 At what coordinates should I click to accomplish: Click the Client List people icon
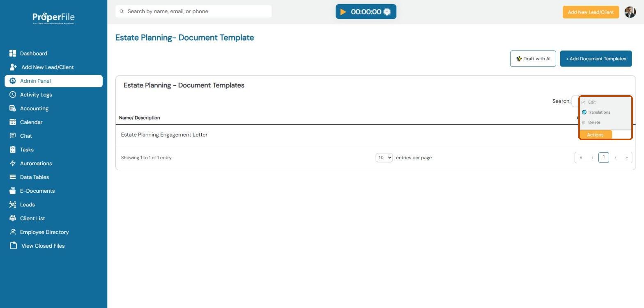tap(13, 218)
